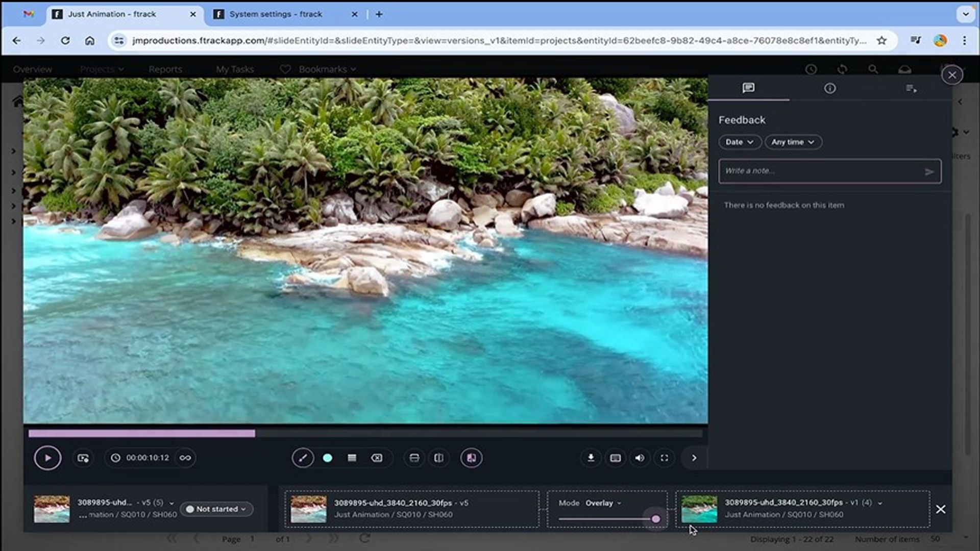Open the Date sort dropdown

[x=739, y=142]
